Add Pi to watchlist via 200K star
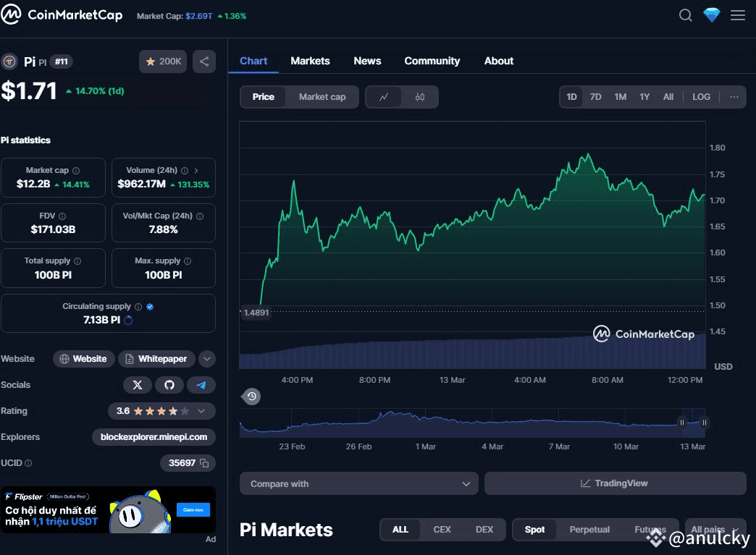This screenshot has height=555, width=756. coord(163,62)
